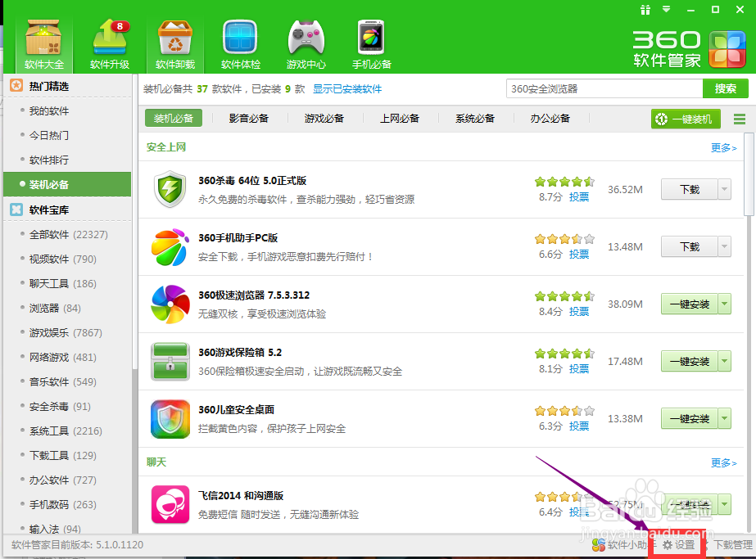Select the 装机必备 tab
Viewport: 756px width, 559px height.
(174, 118)
